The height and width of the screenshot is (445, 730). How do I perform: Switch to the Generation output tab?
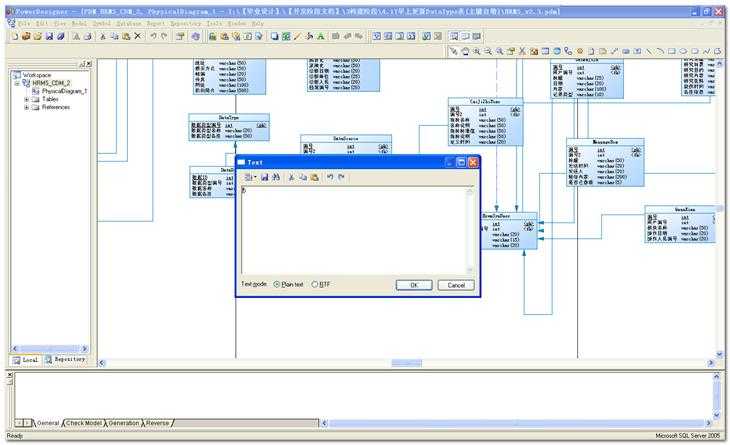[x=123, y=423]
